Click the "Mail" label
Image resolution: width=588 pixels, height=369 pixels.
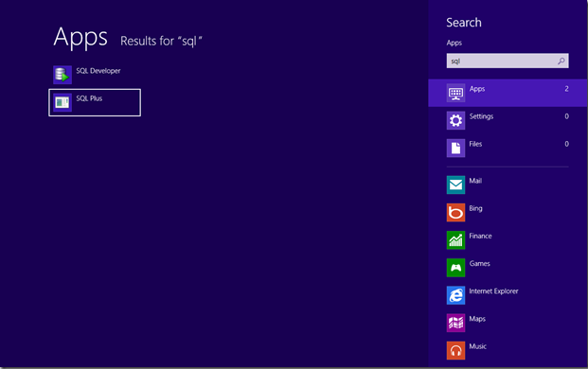pos(475,181)
